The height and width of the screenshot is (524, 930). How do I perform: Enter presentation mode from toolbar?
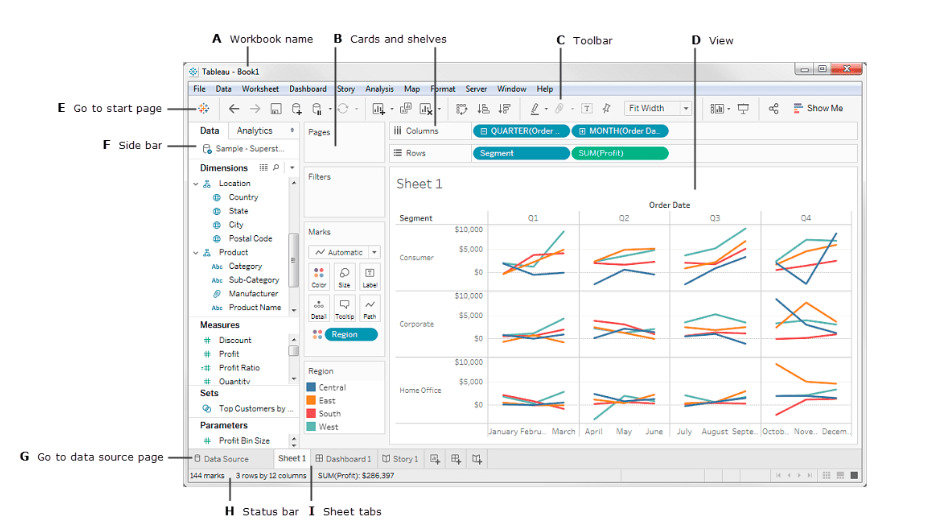coord(743,109)
